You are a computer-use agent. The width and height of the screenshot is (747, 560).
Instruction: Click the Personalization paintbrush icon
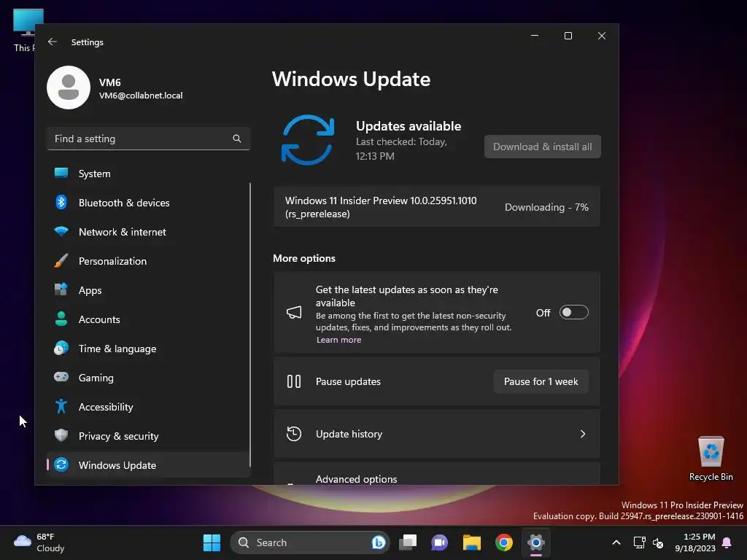coord(61,261)
